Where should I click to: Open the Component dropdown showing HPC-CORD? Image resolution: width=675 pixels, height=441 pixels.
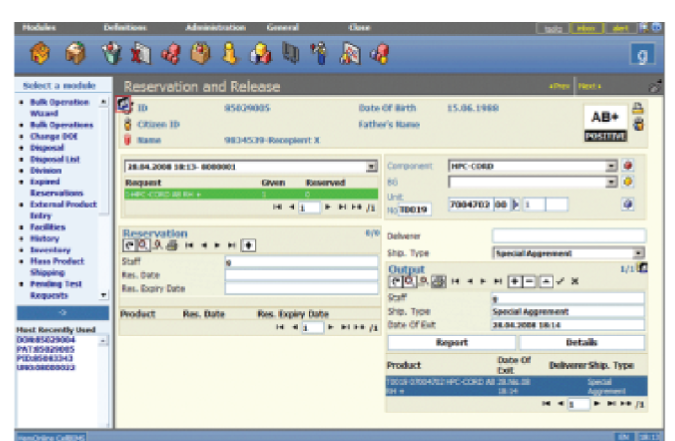(x=610, y=166)
